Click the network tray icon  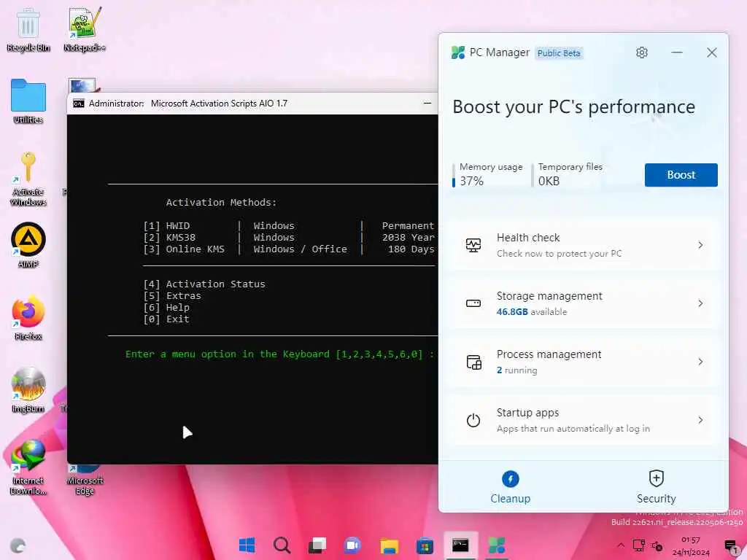tap(638, 545)
